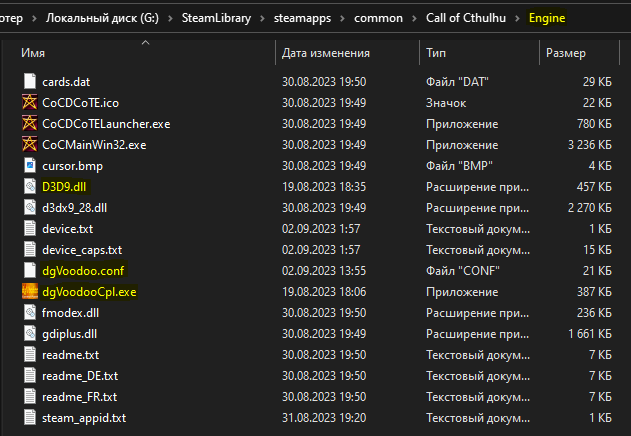Select the cursor.bmp file icon
The height and width of the screenshot is (436, 631).
click(x=29, y=165)
